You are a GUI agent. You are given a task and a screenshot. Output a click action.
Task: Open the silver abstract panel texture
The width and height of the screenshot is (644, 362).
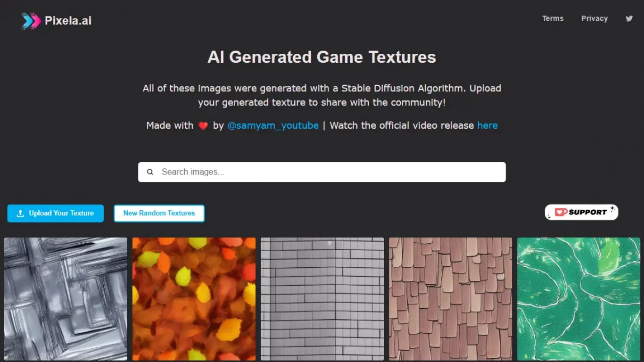coord(65,299)
